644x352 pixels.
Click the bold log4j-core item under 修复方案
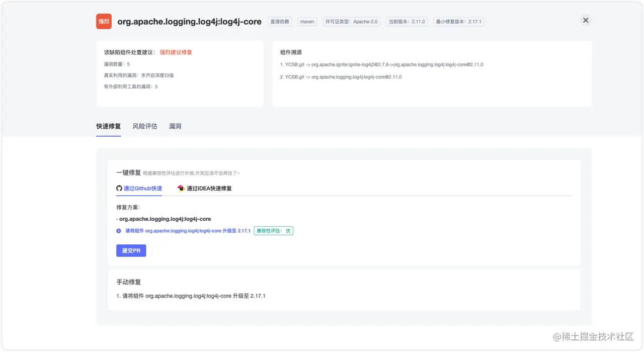(164, 219)
